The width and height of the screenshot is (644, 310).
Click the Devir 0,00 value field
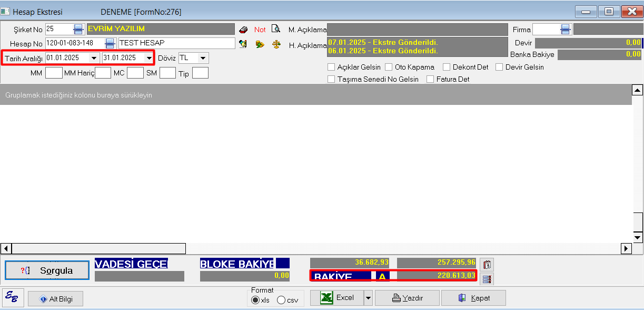click(589, 43)
